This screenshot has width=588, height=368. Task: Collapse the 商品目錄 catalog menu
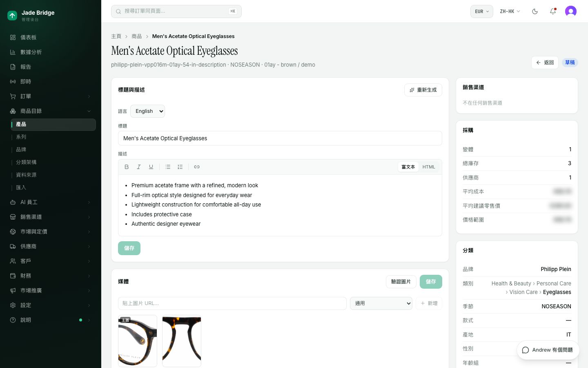tap(51, 111)
